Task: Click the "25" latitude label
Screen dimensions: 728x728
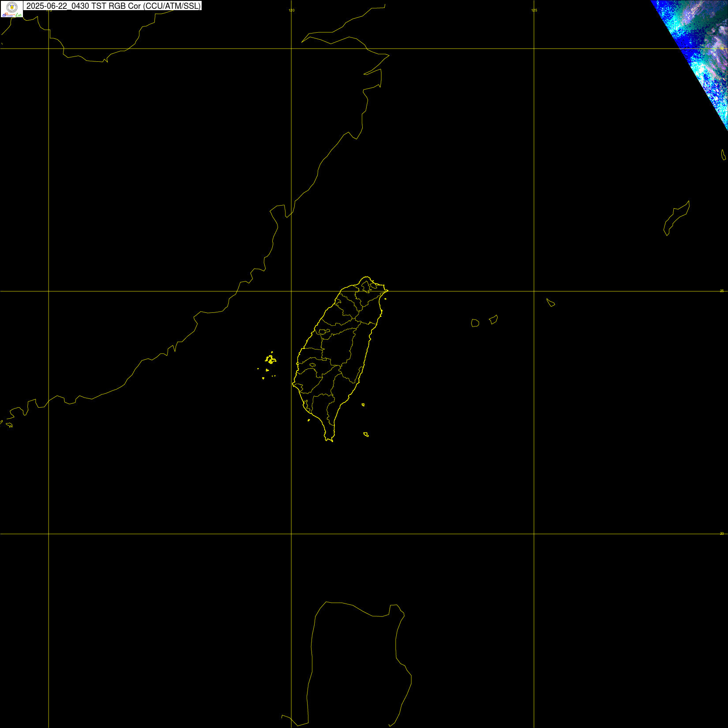Action: click(x=722, y=291)
